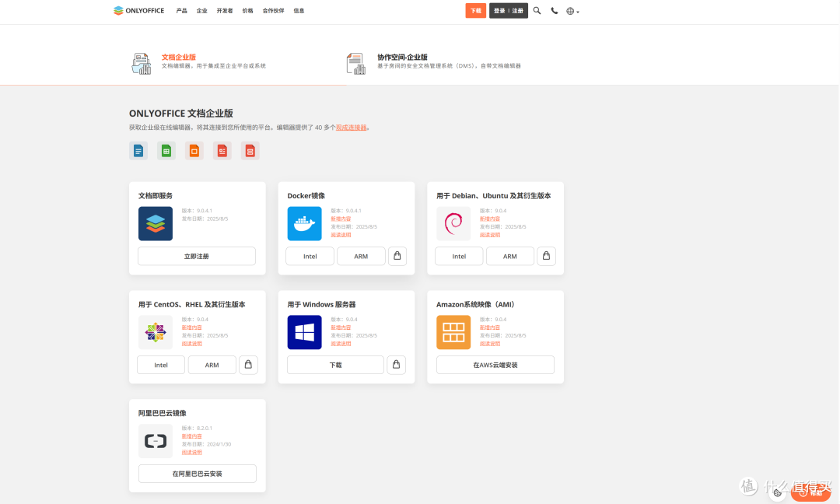The height and width of the screenshot is (504, 840).
Task: Select ARM in Docker镜像 card
Action: point(361,256)
